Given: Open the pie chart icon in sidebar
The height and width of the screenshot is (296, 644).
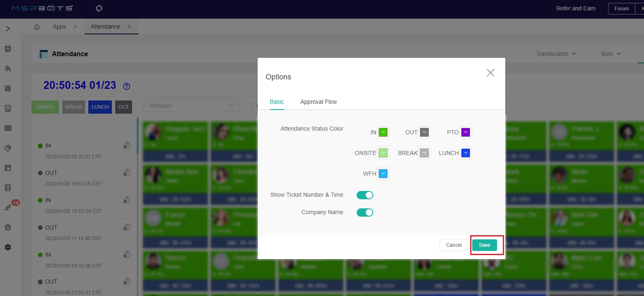Looking at the screenshot, I should [x=8, y=148].
